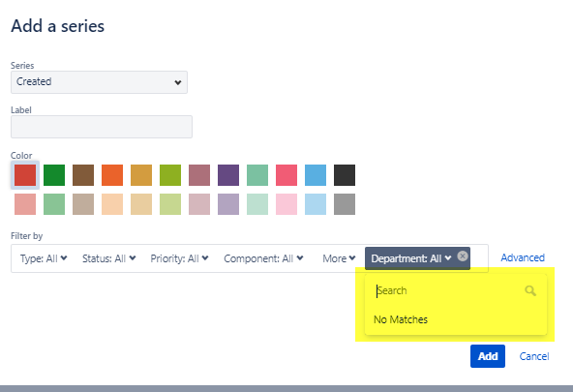Select the bright orange color swatch

click(112, 175)
